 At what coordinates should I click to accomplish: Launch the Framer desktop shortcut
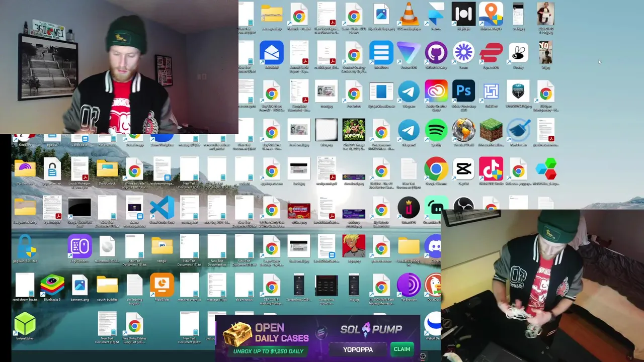point(436,14)
